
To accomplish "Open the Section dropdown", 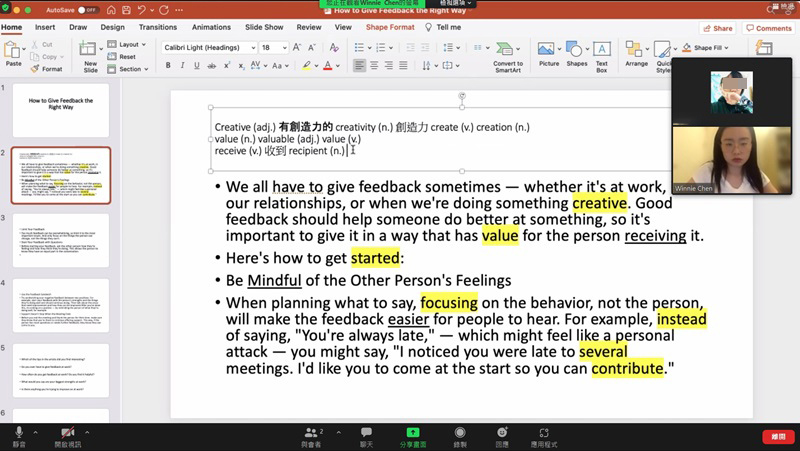I will click(128, 69).
